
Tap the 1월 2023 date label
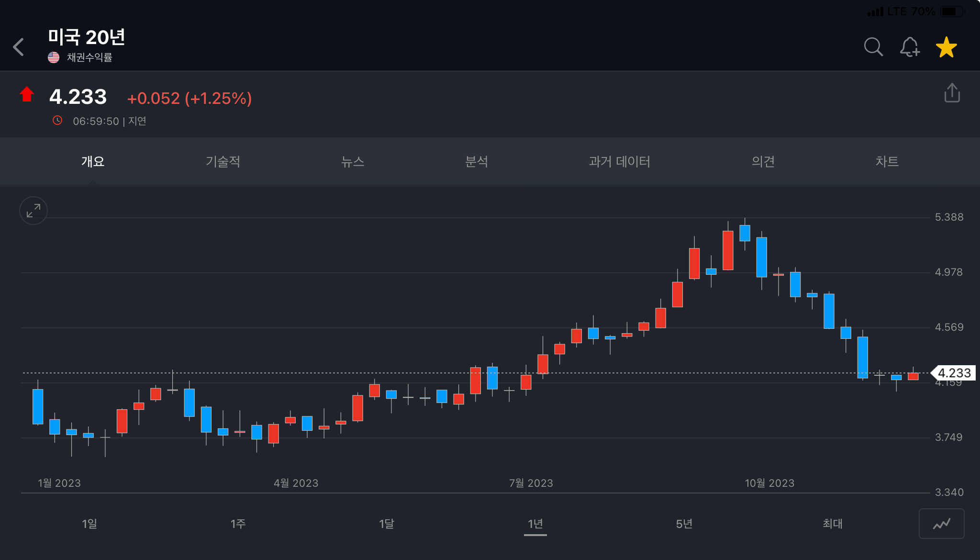click(59, 483)
